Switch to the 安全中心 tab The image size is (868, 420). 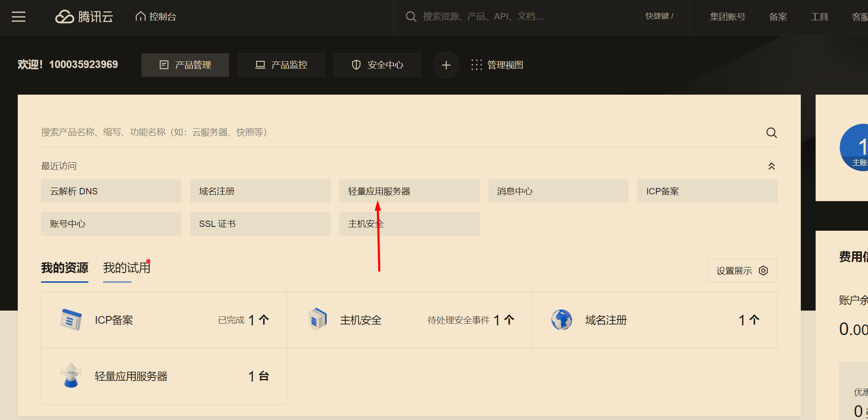377,65
